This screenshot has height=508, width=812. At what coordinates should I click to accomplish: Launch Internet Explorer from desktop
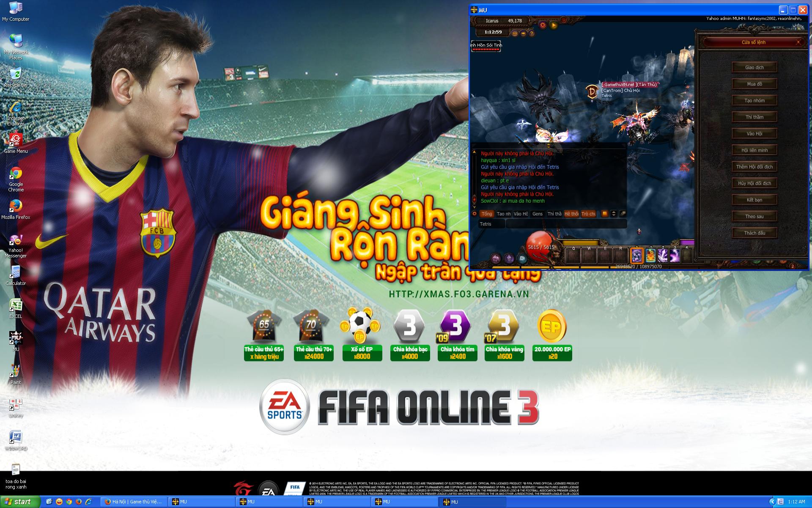click(x=16, y=113)
